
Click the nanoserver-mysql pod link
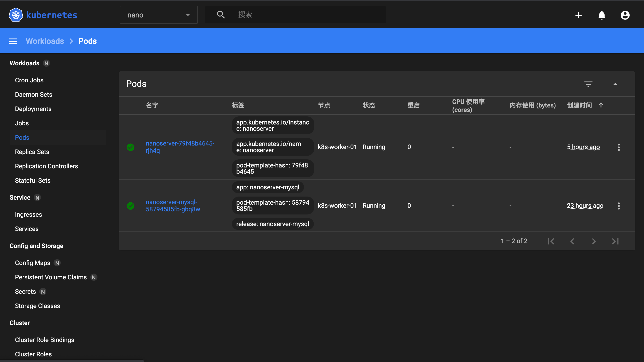tap(172, 206)
